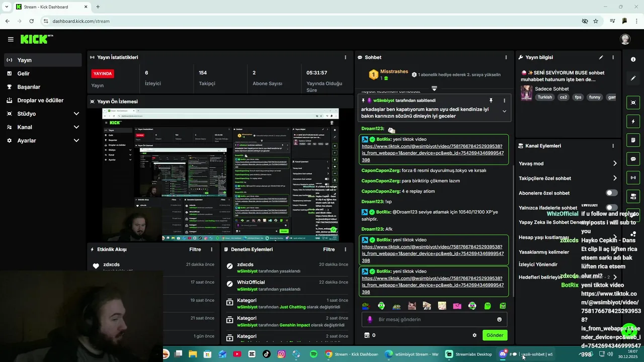Click the stream preview thumbnail
The width and height of the screenshot is (644, 362).
220,175
